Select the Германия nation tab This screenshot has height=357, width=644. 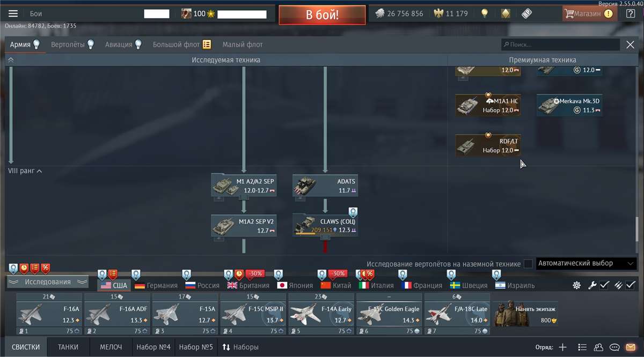point(156,285)
